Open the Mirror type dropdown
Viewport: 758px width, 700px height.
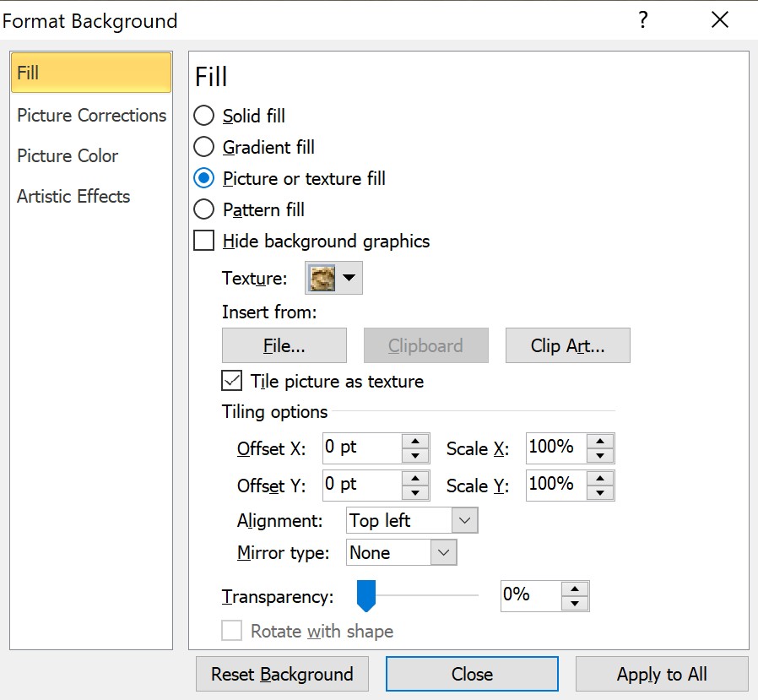[x=443, y=553]
